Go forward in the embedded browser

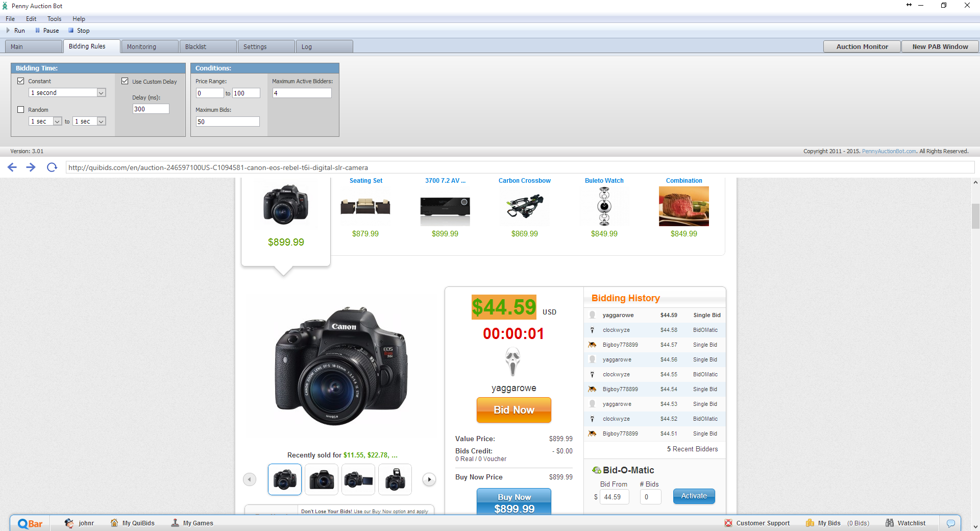31,167
